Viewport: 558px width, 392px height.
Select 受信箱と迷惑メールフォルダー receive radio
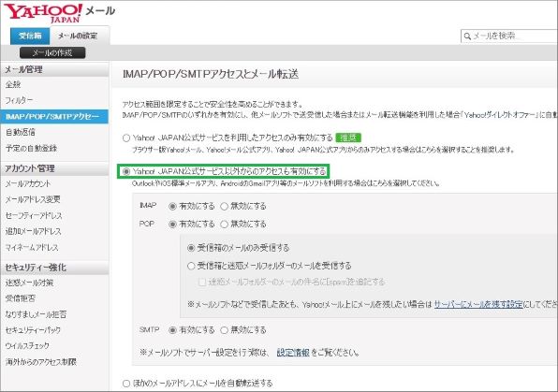coord(191,266)
